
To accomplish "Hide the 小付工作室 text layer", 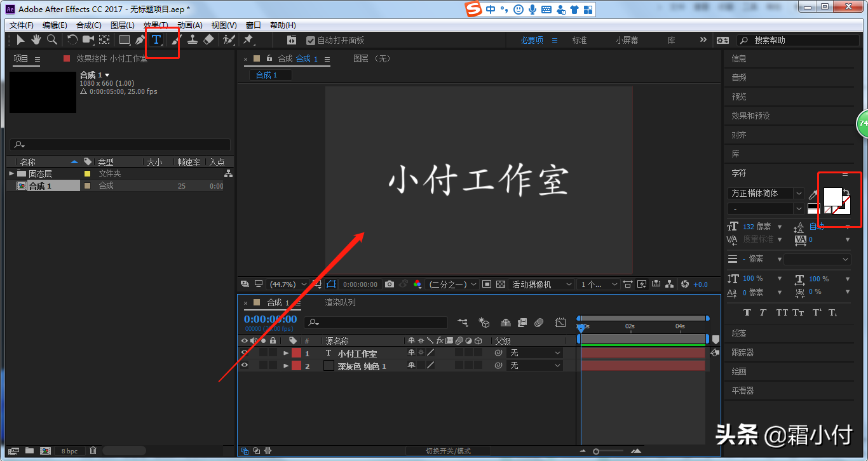I will point(245,353).
